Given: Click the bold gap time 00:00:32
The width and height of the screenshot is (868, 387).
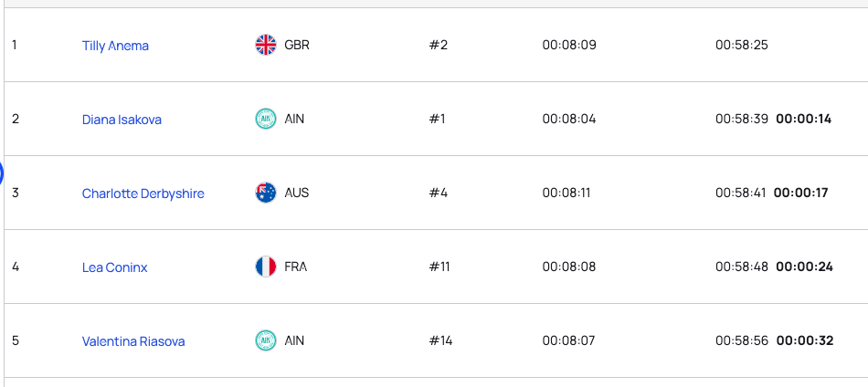Looking at the screenshot, I should pos(804,340).
